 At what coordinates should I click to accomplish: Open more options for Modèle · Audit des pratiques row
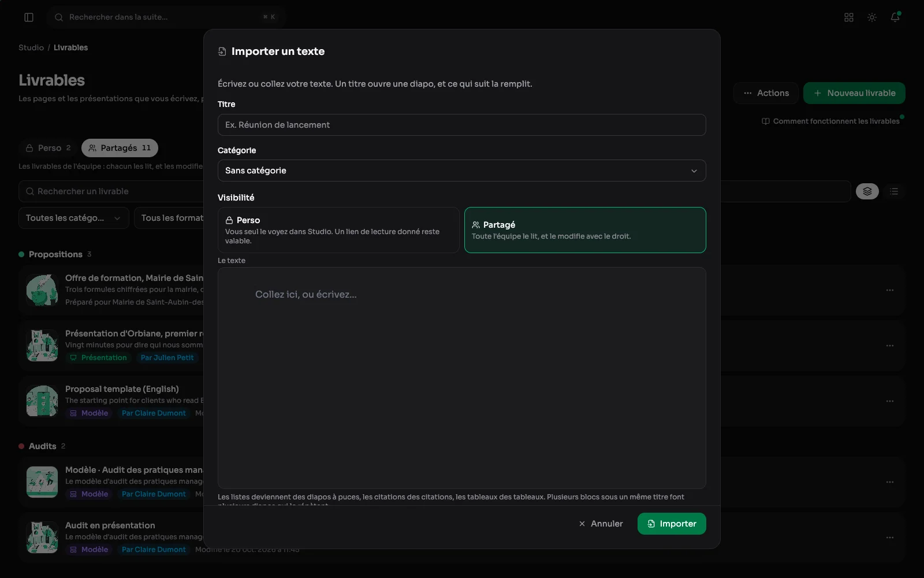click(x=890, y=482)
